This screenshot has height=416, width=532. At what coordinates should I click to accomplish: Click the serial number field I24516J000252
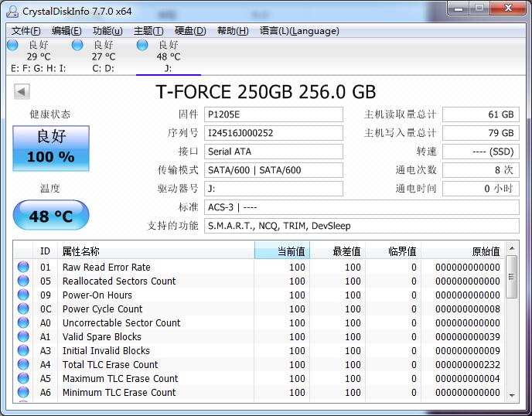274,133
